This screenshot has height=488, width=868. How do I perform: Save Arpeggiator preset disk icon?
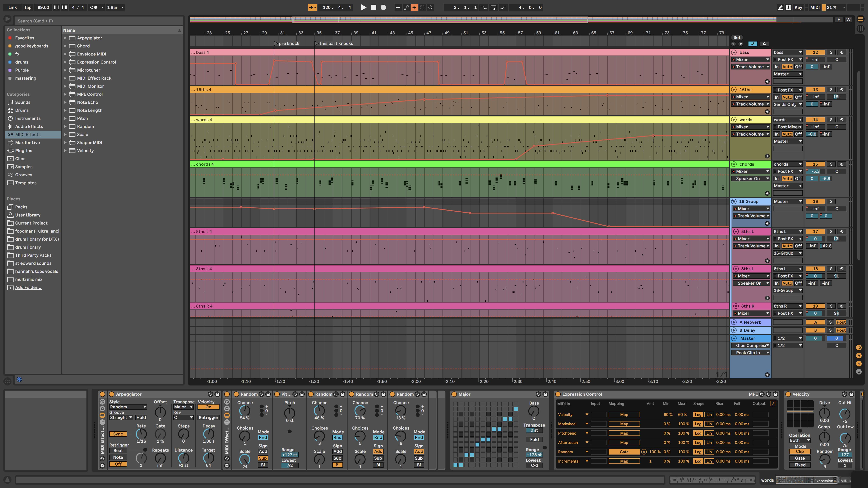(x=217, y=394)
